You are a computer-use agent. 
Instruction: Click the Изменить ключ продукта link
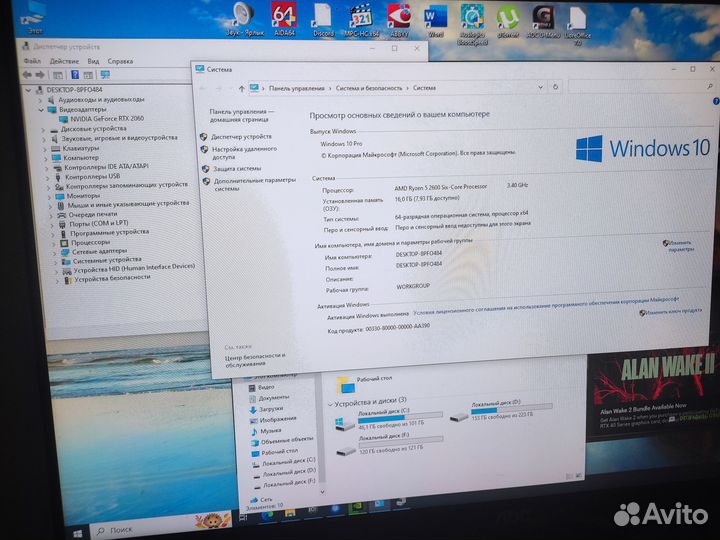pos(674,312)
